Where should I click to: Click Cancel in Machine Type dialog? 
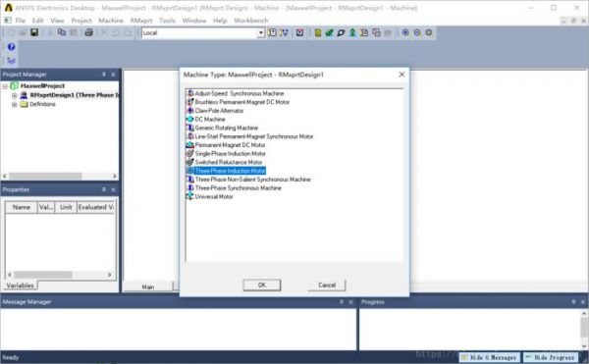[x=327, y=286]
